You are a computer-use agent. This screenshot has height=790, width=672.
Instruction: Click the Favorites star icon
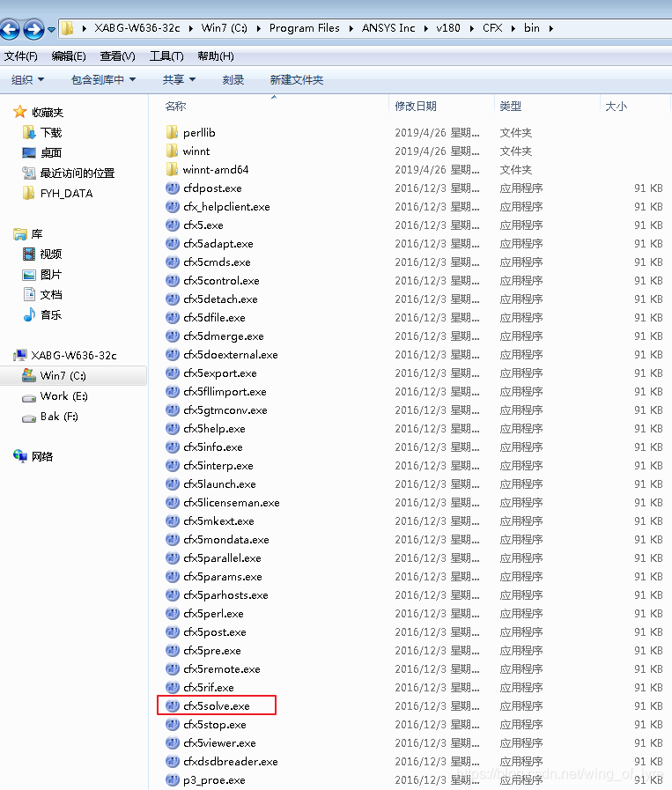point(19,112)
